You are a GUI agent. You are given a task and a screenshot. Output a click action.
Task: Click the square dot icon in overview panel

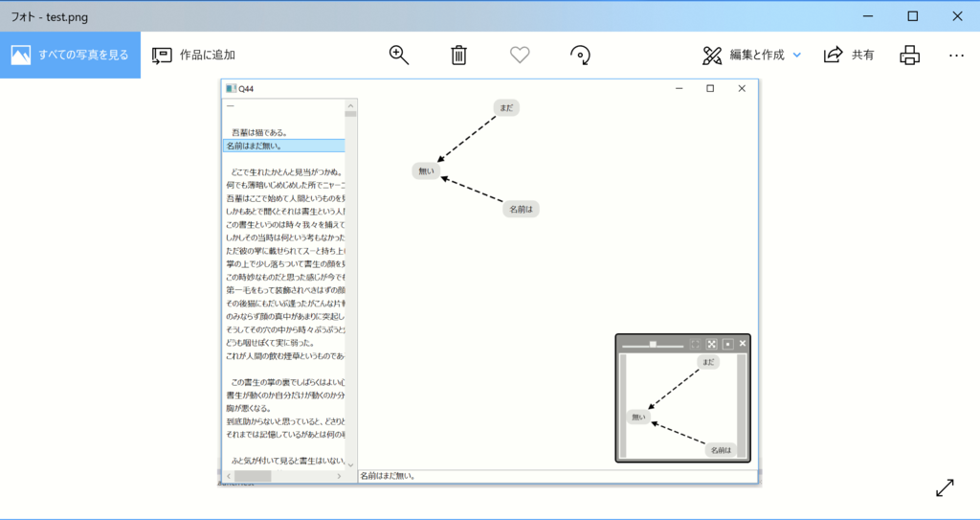tap(727, 344)
